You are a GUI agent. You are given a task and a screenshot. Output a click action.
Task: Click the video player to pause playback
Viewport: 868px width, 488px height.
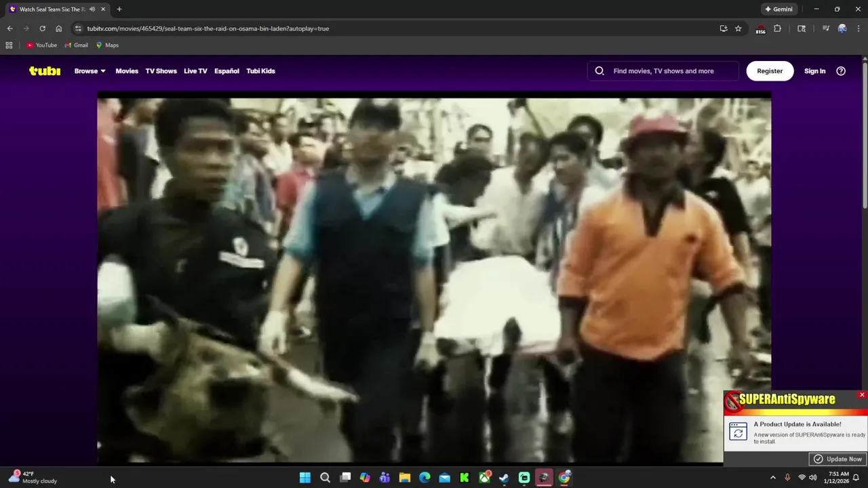coord(434,280)
